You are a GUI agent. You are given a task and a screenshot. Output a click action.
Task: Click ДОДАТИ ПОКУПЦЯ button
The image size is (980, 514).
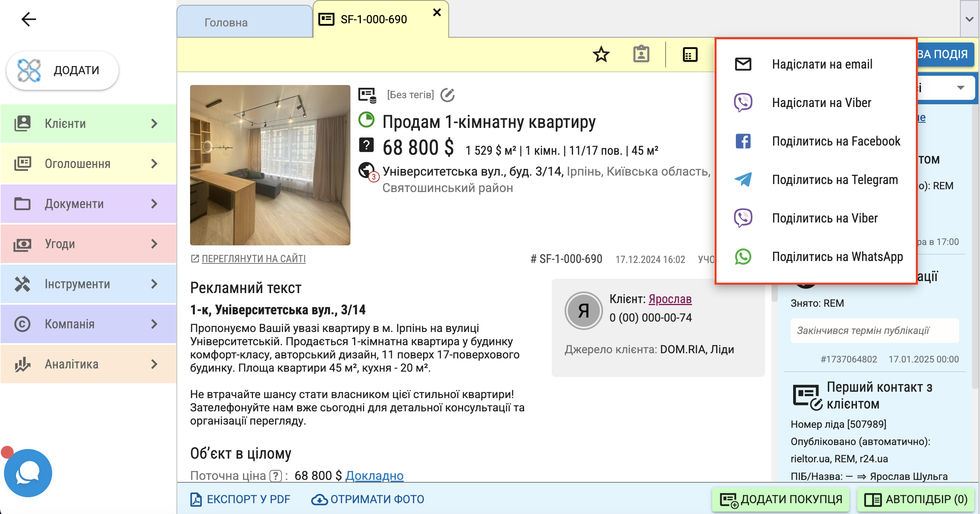coord(781,499)
